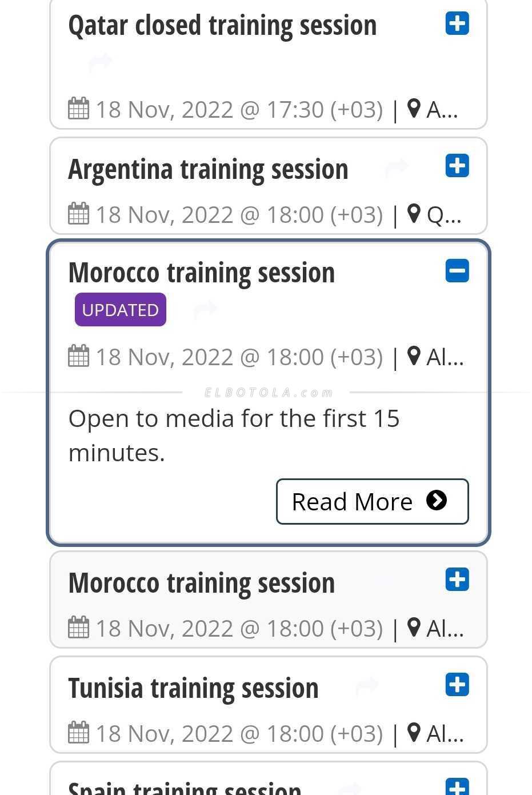Click share arrow under Qatar session title
This screenshot has width=532, height=795.
(x=101, y=61)
